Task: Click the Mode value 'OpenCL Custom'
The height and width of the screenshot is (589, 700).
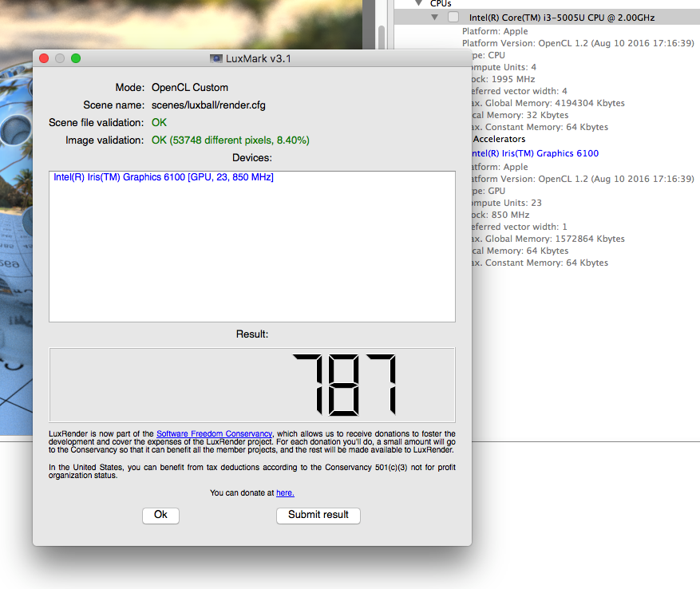Action: click(x=190, y=88)
